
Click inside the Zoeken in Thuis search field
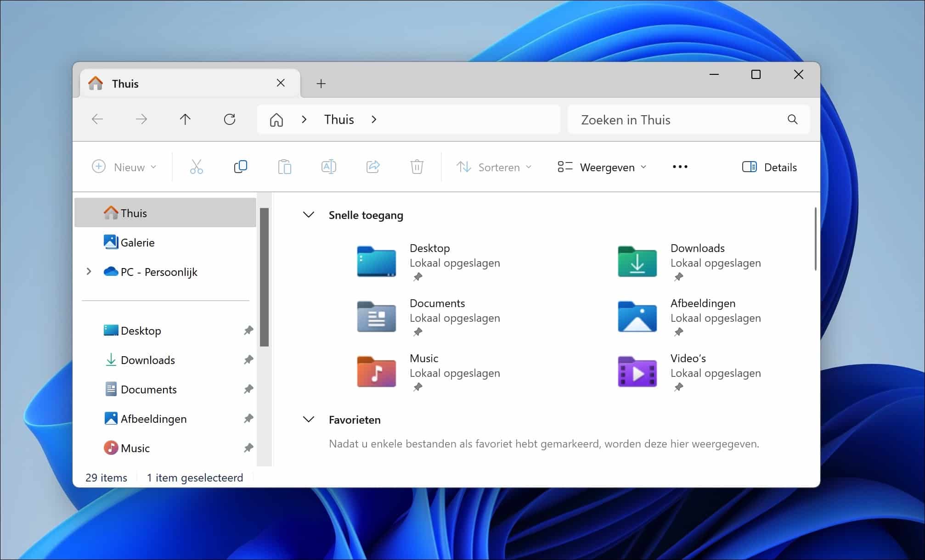666,119
